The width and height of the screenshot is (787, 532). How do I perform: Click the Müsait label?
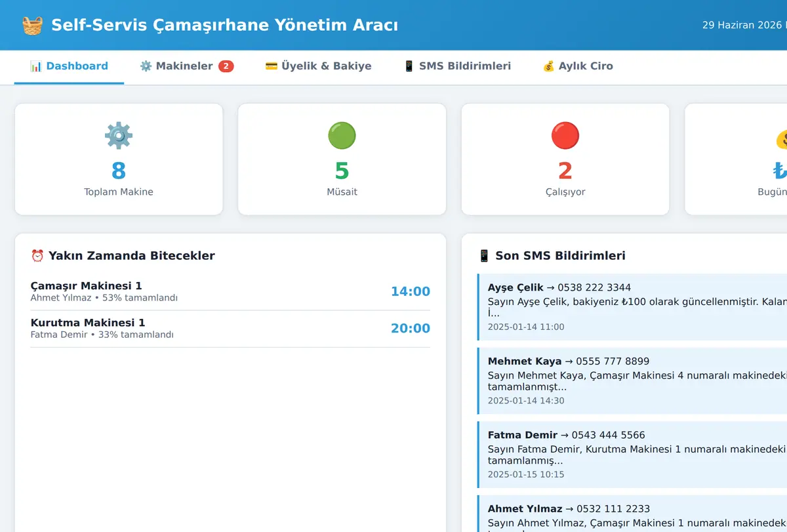(x=342, y=192)
